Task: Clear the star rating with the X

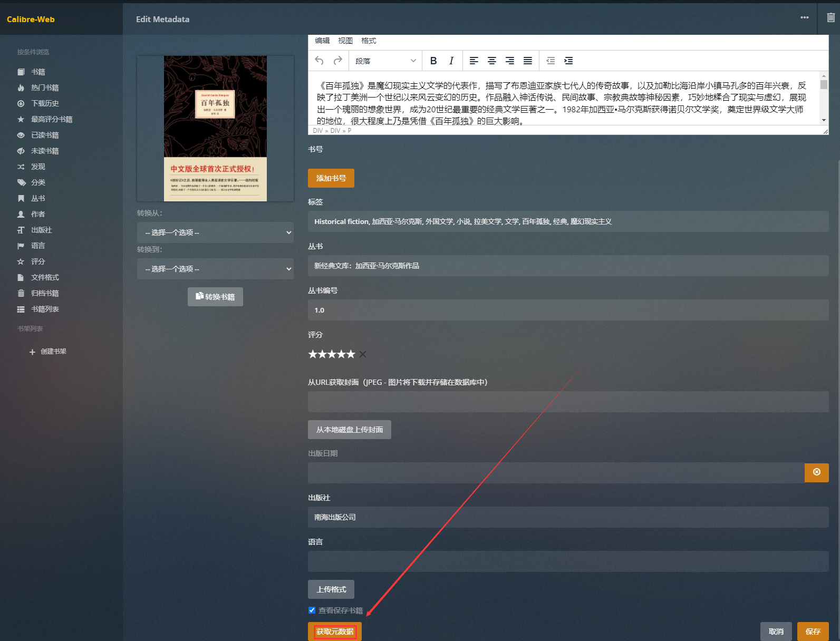Action: pos(363,354)
